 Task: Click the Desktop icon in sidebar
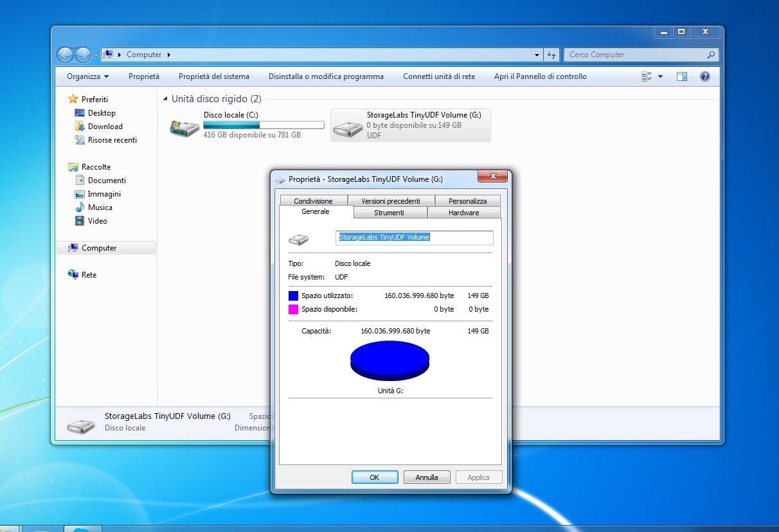click(x=80, y=113)
